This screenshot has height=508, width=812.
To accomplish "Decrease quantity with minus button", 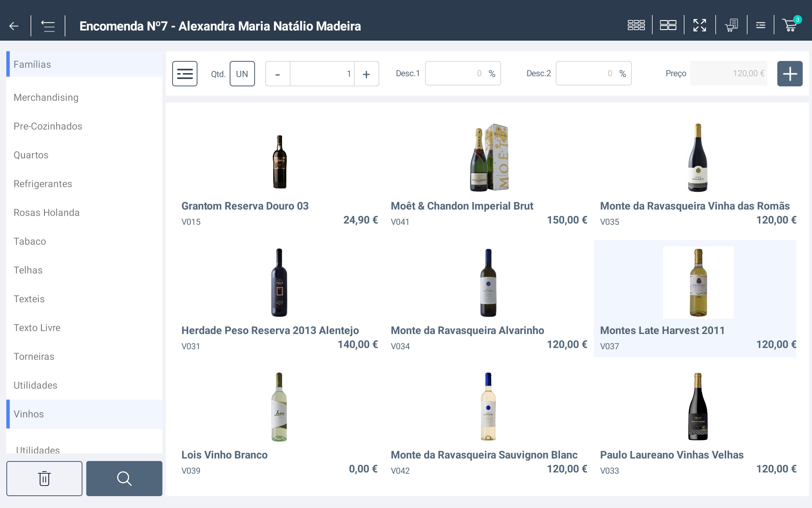I will click(x=278, y=74).
